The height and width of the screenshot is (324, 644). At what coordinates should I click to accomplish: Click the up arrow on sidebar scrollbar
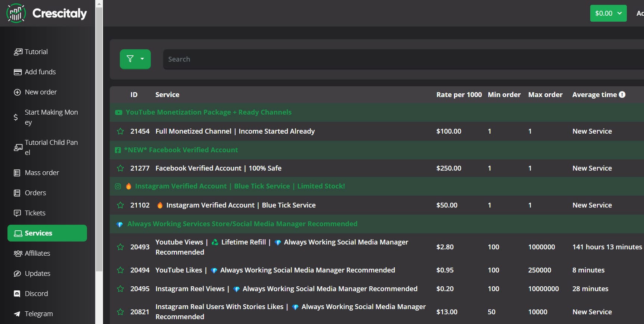point(99,4)
